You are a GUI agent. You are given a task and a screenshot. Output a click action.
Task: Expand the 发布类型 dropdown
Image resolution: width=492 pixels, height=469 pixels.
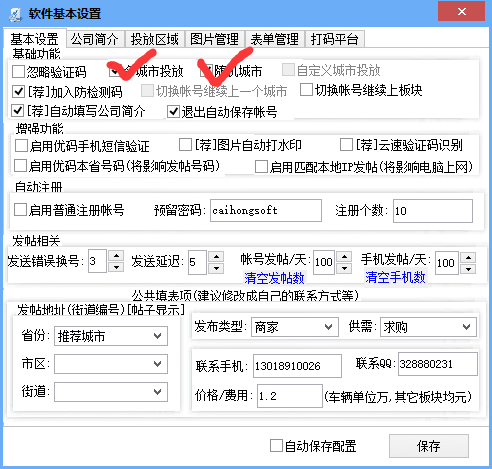(x=295, y=327)
